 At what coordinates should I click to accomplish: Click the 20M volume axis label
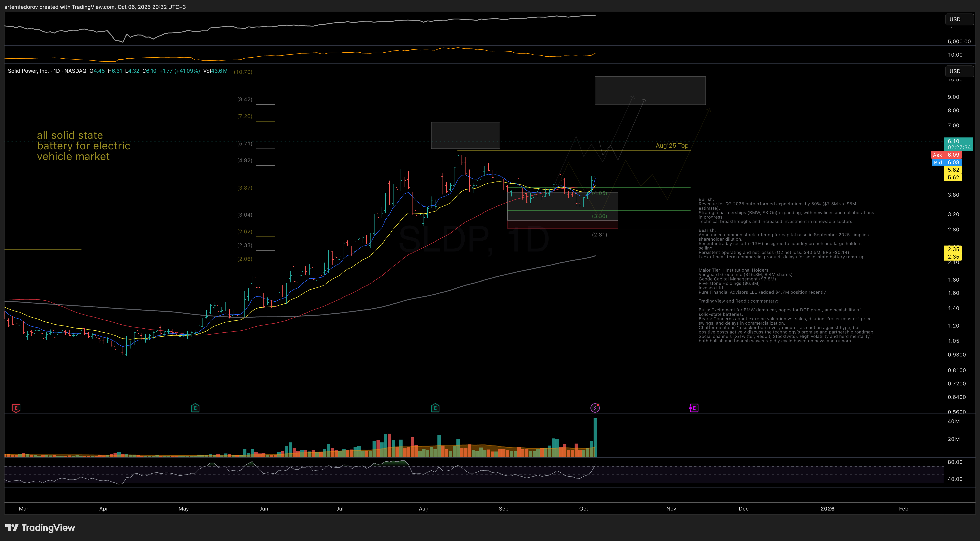954,439
